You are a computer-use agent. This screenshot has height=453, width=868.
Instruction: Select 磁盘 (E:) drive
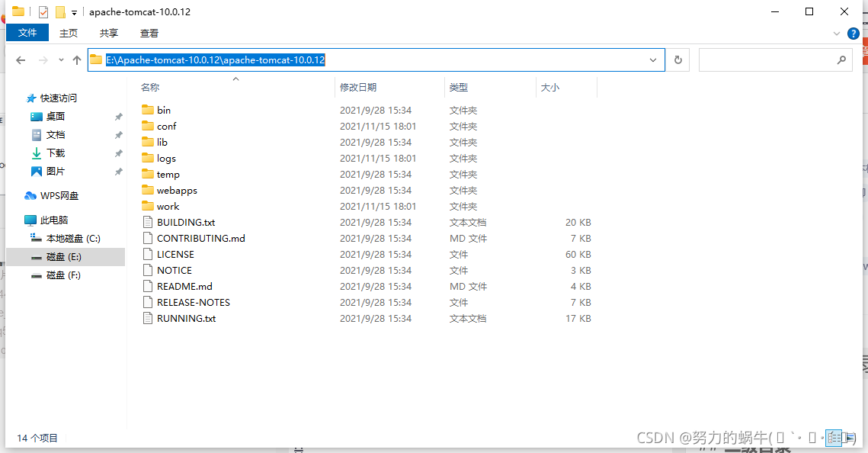tap(64, 256)
